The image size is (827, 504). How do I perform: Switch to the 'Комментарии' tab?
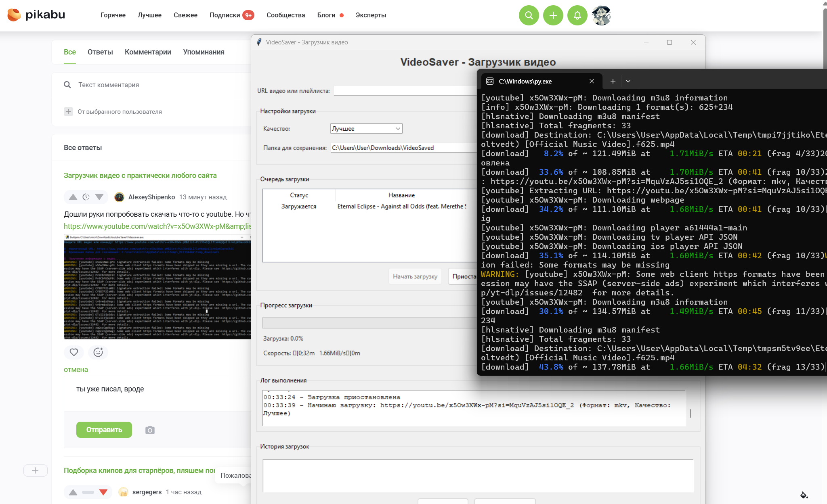point(148,52)
